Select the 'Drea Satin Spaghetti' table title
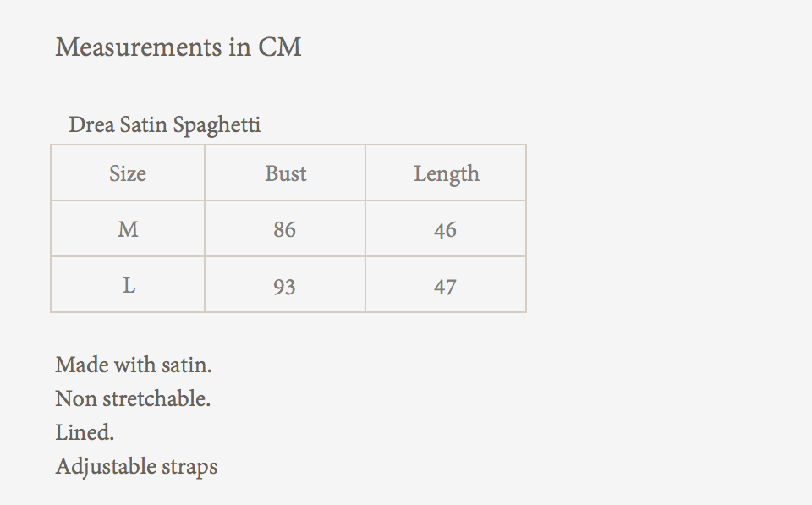812x505 pixels. 165,125
